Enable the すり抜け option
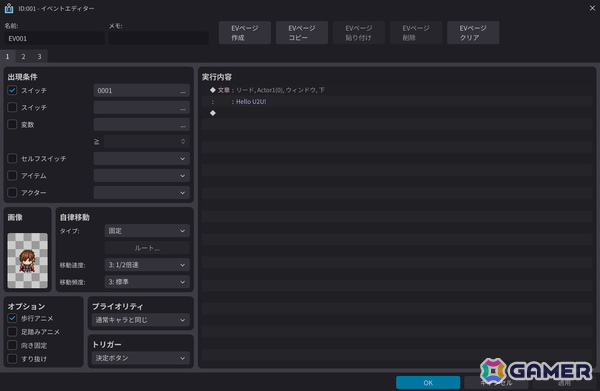The image size is (600, 391). [x=12, y=358]
